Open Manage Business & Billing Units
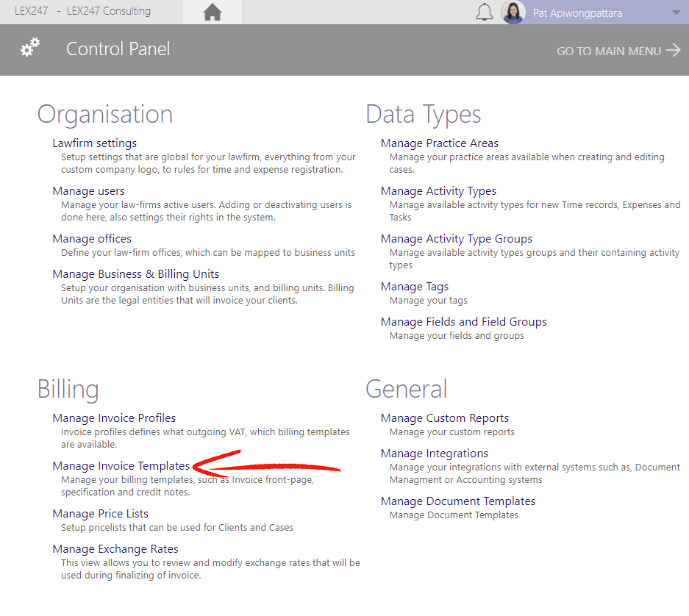This screenshot has width=689, height=616. tap(136, 274)
